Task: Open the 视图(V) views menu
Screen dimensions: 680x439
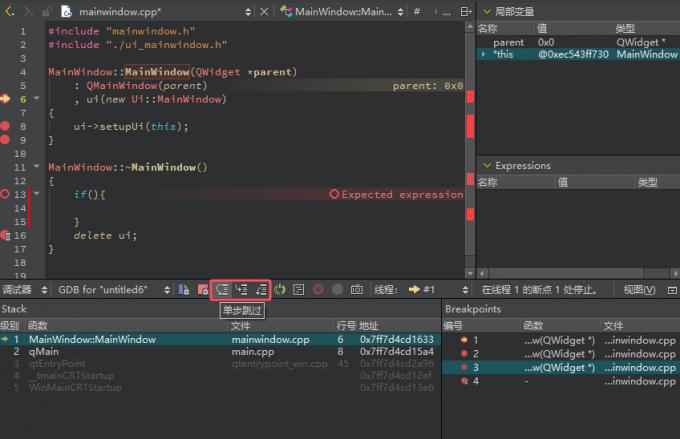Action: [x=639, y=289]
